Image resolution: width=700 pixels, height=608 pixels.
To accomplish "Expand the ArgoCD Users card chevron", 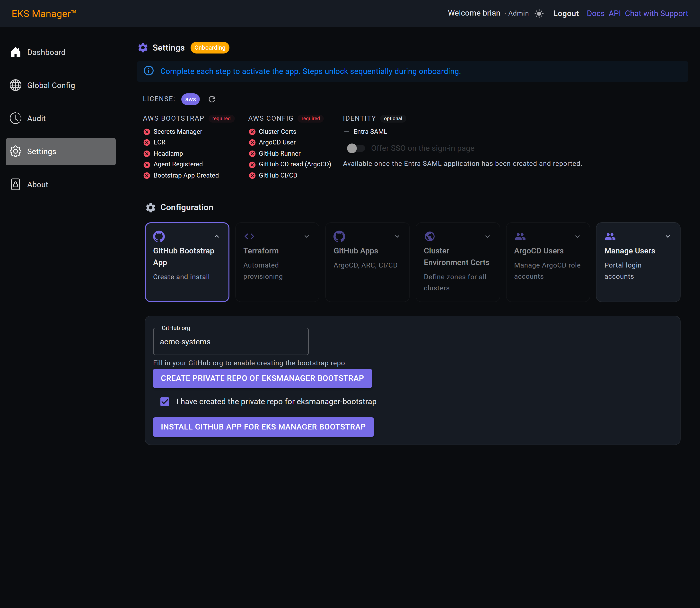I will pos(577,236).
